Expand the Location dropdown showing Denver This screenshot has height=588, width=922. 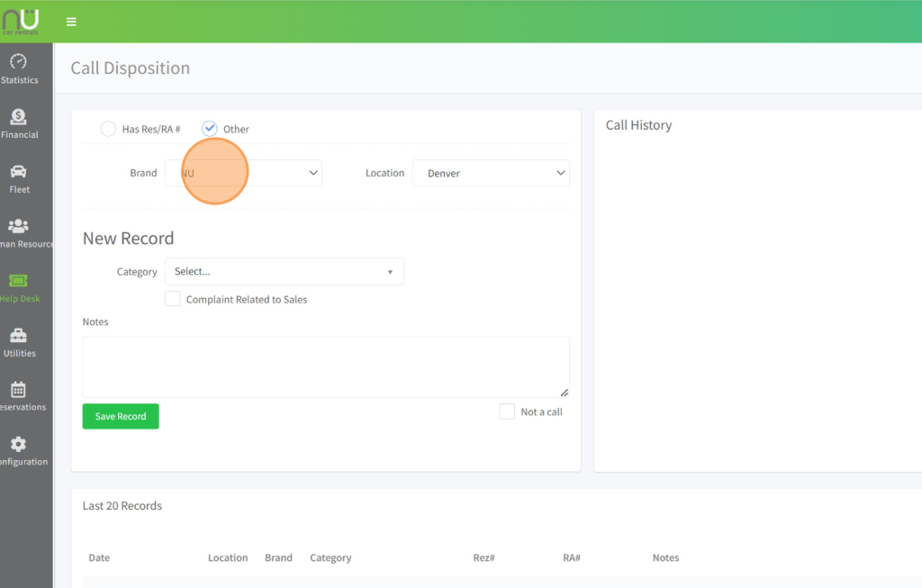click(x=491, y=173)
